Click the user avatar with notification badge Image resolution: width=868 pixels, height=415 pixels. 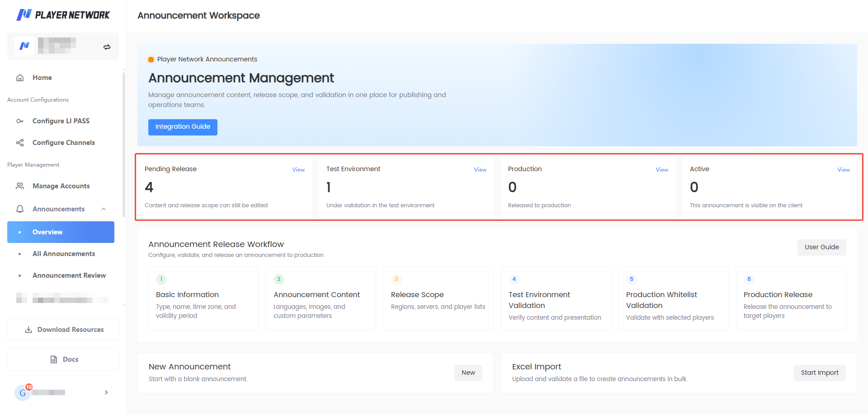(x=23, y=392)
